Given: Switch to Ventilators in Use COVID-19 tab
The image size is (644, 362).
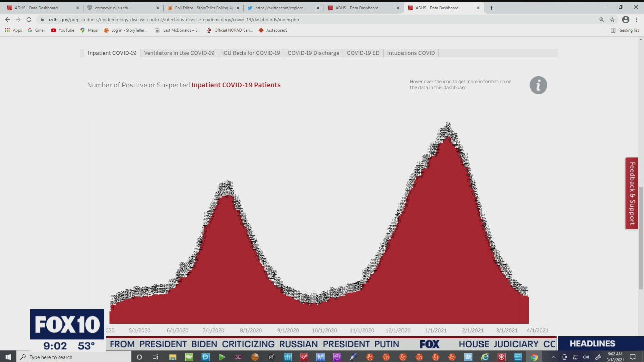Looking at the screenshot, I should (179, 53).
